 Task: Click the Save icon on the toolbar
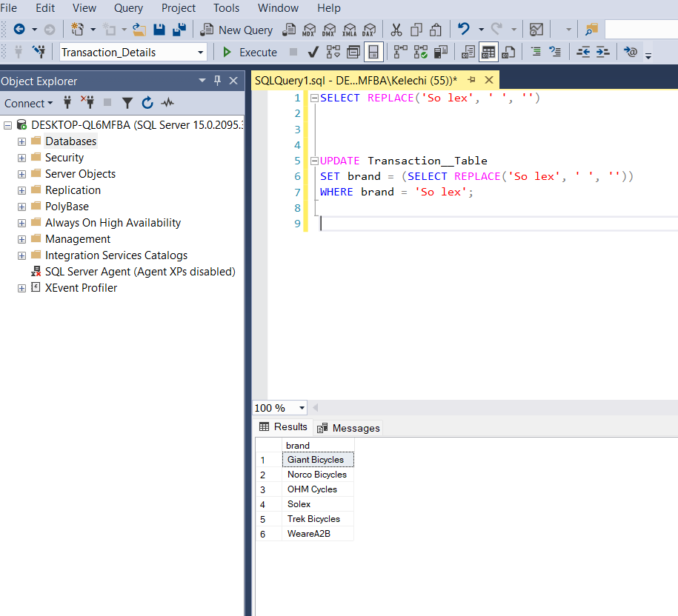click(x=159, y=30)
